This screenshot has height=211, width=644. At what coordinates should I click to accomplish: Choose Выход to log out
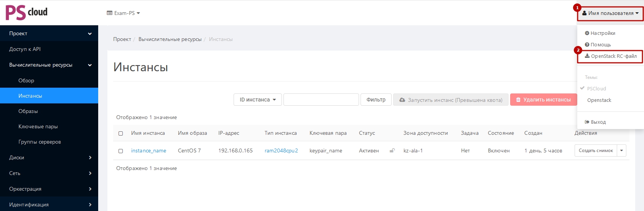point(610,122)
